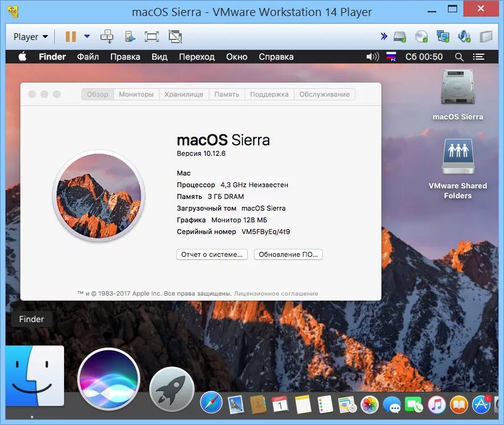Open iTunes from the Dock

[436, 405]
